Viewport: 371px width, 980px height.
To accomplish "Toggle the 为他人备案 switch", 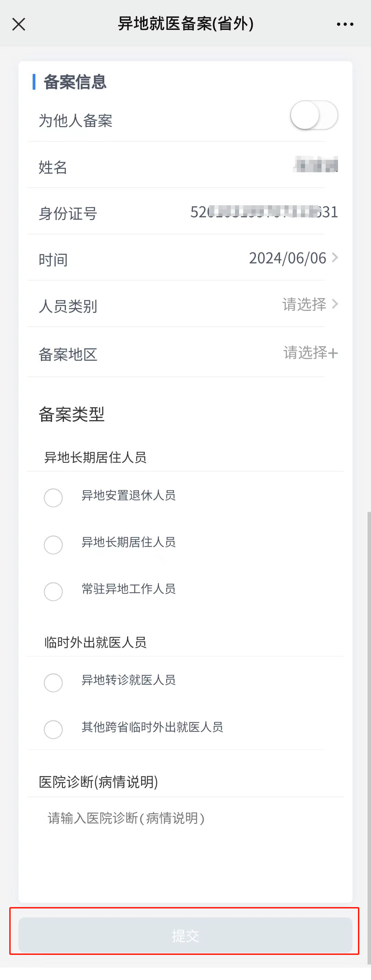I will click(x=314, y=115).
